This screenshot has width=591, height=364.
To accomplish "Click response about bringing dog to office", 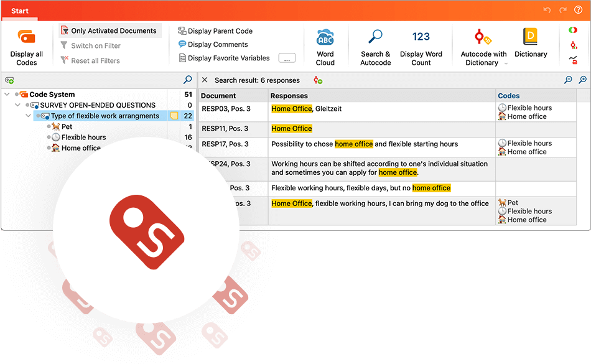I will click(x=380, y=203).
